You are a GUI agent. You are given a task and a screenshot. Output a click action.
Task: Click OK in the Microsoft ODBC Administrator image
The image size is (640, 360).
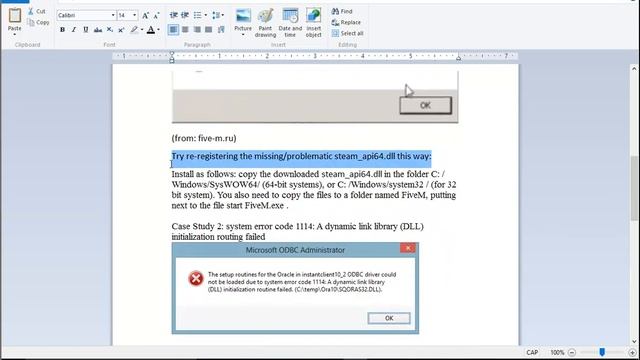coord(389,318)
